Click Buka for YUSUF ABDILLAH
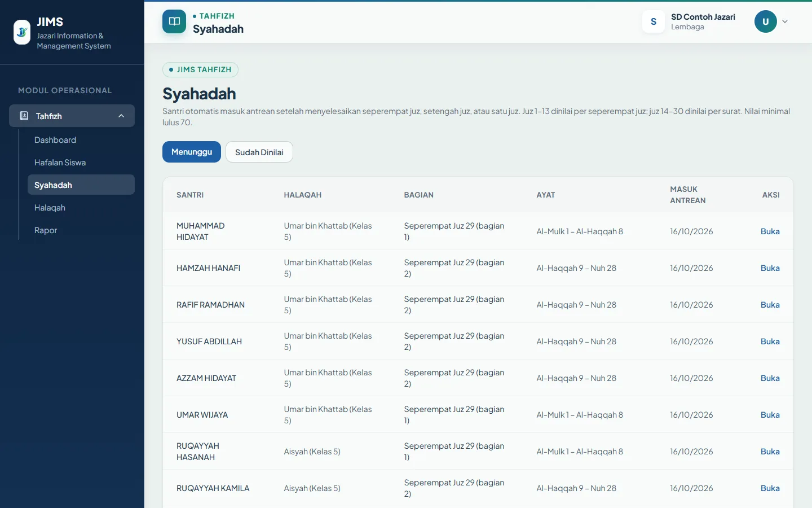The height and width of the screenshot is (508, 812). [x=770, y=341]
